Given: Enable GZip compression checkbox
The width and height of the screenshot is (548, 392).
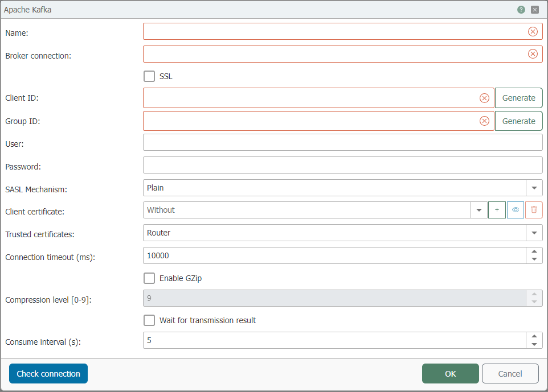Looking at the screenshot, I should [149, 278].
